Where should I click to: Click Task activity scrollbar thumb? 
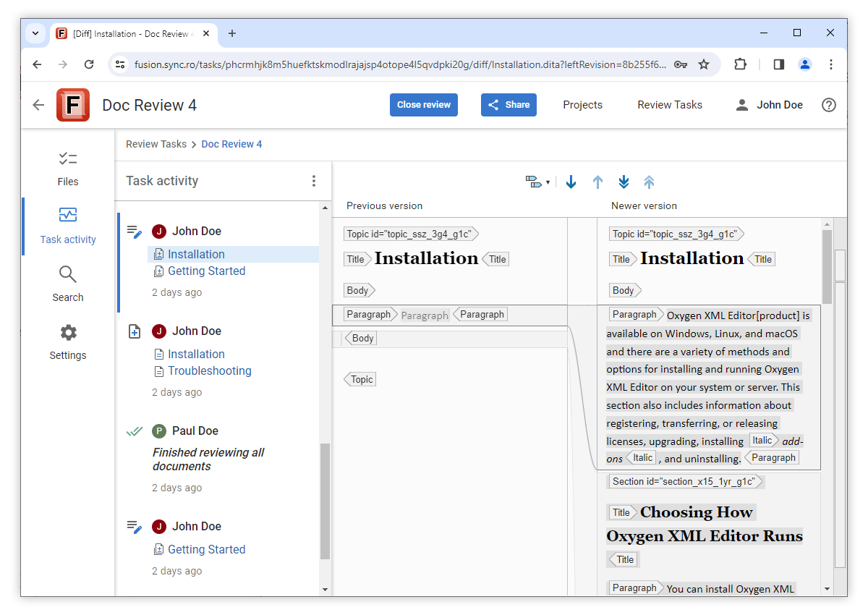pos(325,501)
